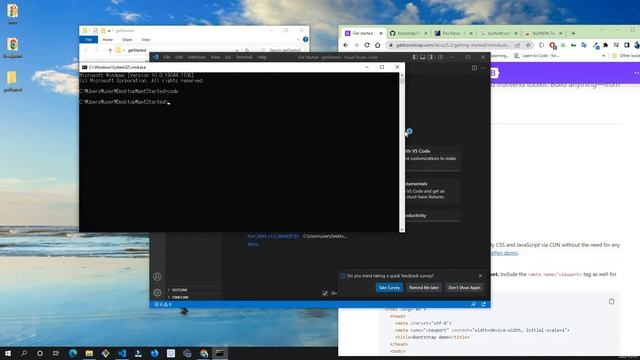Open the VS Code Manage gear icon
640x360 pixels.
pos(157,292)
